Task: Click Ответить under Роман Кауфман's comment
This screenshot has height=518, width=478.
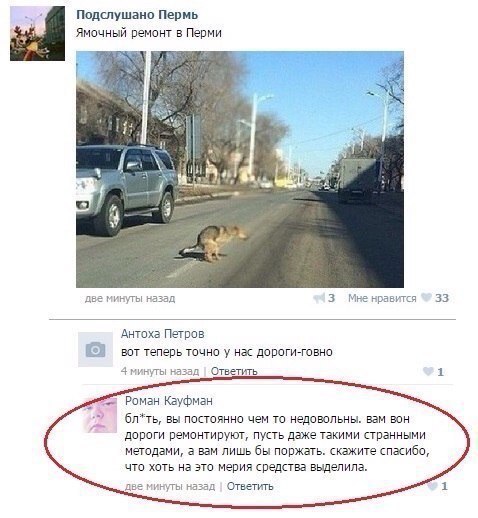Action: pos(250,486)
